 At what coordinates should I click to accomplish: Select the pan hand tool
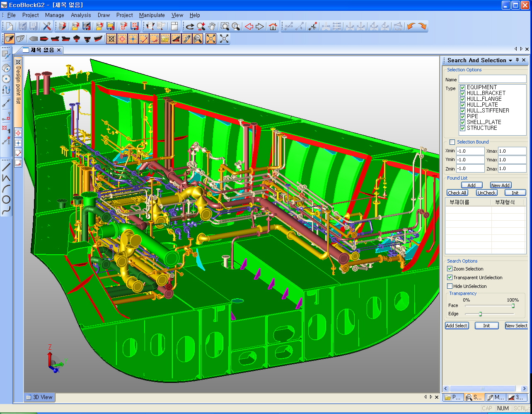click(212, 26)
